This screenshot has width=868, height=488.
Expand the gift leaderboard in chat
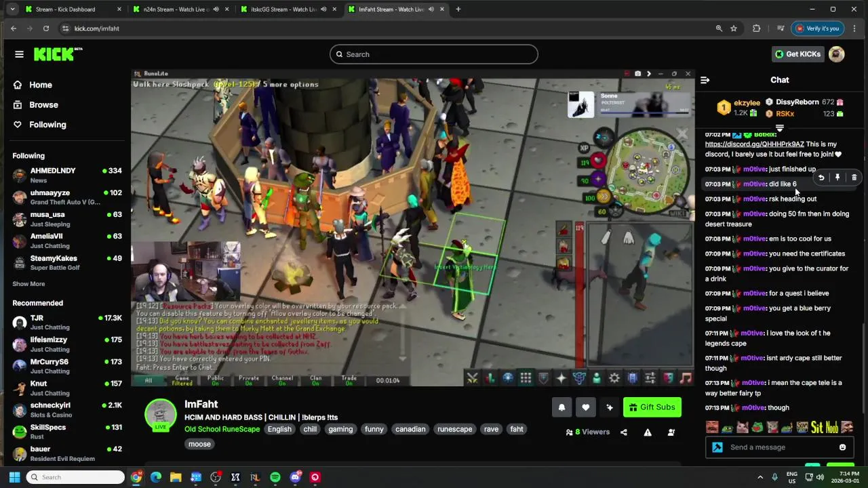click(780, 128)
